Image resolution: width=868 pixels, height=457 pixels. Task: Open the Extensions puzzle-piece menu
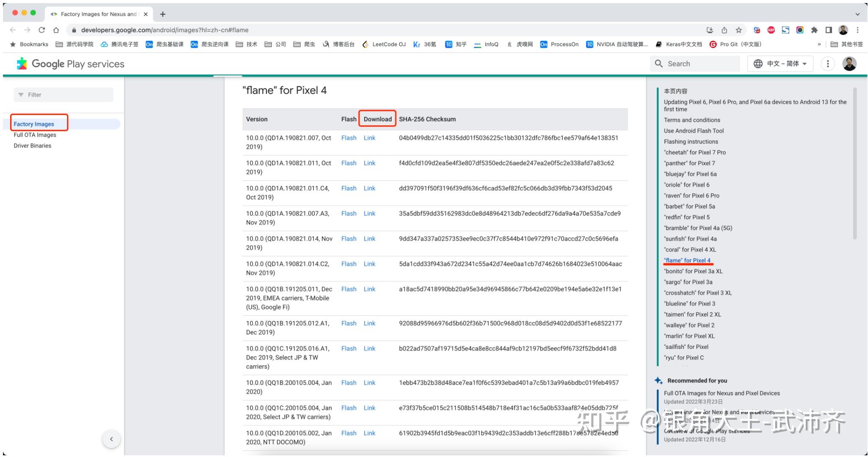coord(814,30)
